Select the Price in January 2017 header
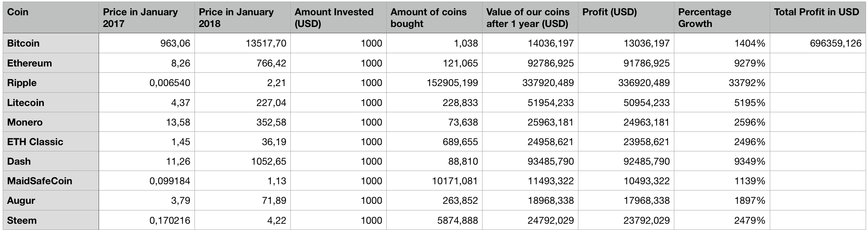Screen dimensions: 868x230 click(x=140, y=18)
